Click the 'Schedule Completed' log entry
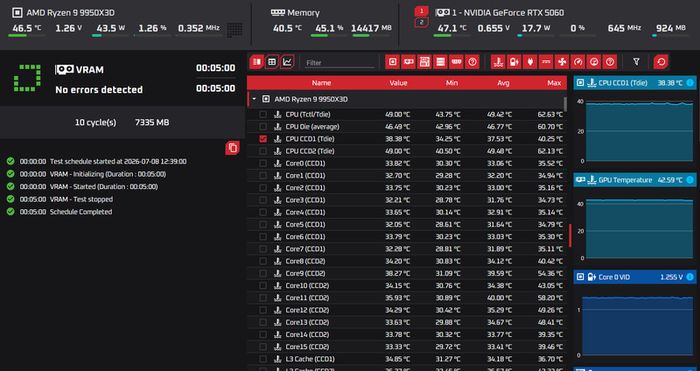This screenshot has width=700, height=371. (x=81, y=212)
